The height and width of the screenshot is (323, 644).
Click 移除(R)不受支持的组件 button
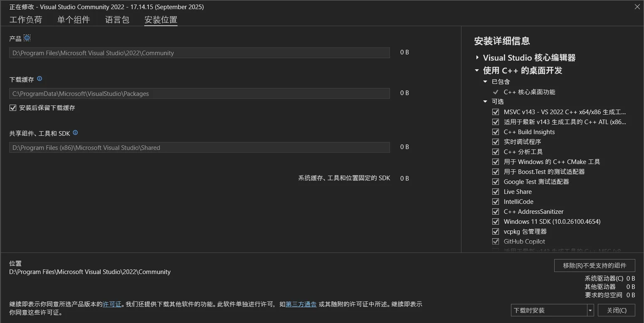pyautogui.click(x=595, y=266)
